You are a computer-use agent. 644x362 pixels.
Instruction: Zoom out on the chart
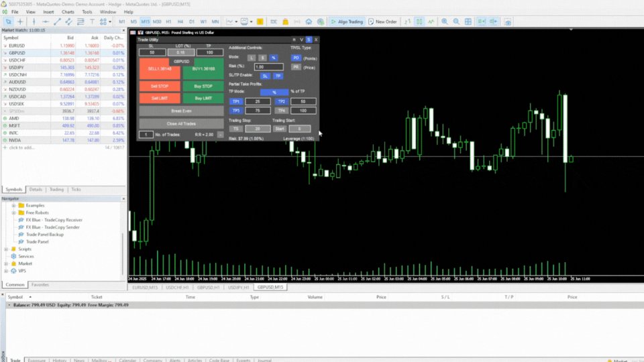[456, 21]
